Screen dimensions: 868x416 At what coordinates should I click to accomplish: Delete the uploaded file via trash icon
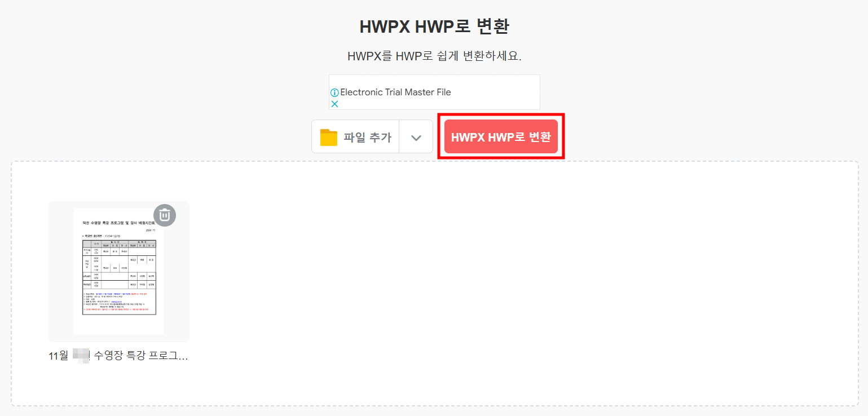tap(165, 215)
